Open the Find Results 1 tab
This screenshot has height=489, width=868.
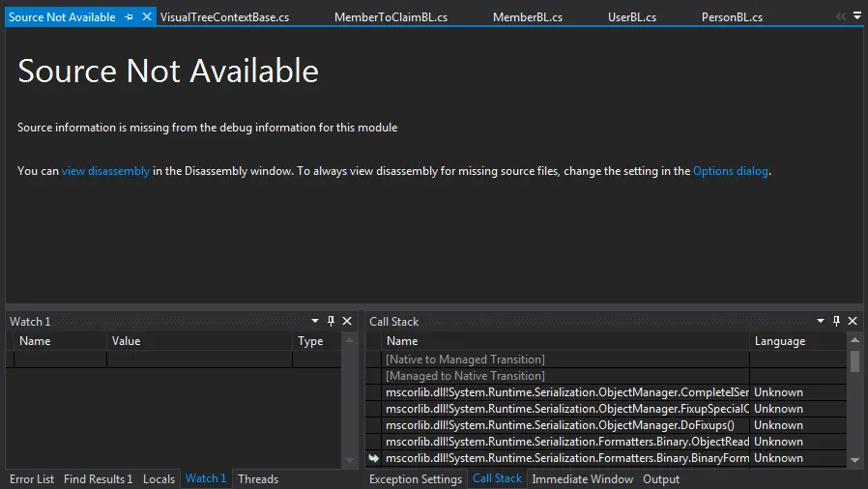[98, 479]
